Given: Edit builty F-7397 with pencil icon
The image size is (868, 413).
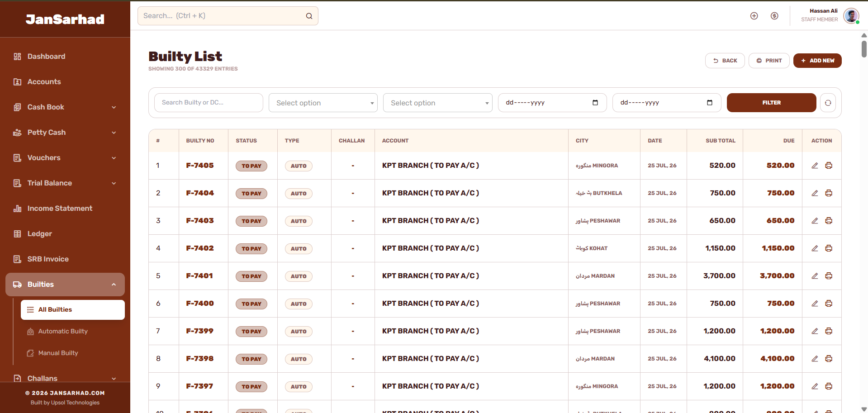Looking at the screenshot, I should [x=815, y=386].
